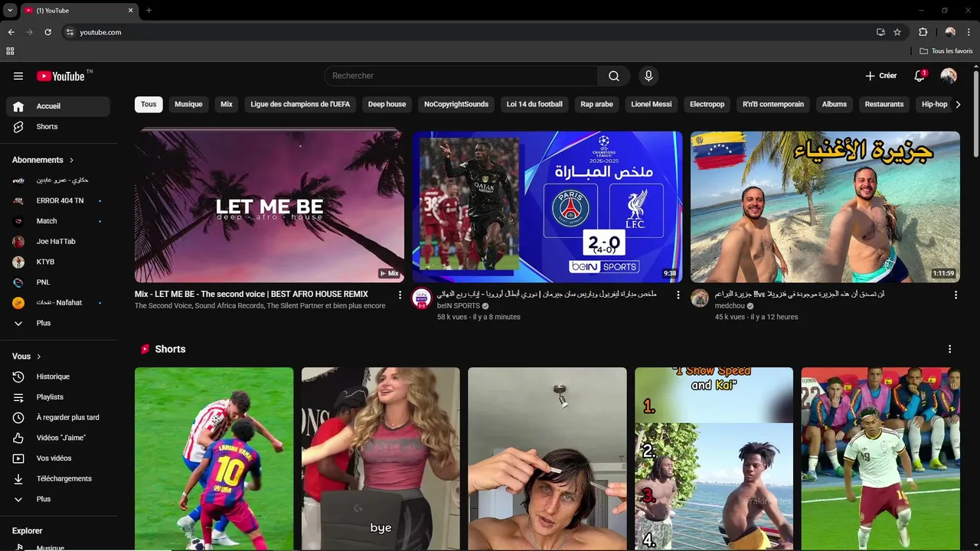Open new browser tab plus button
The width and height of the screenshot is (980, 551).
149,10
